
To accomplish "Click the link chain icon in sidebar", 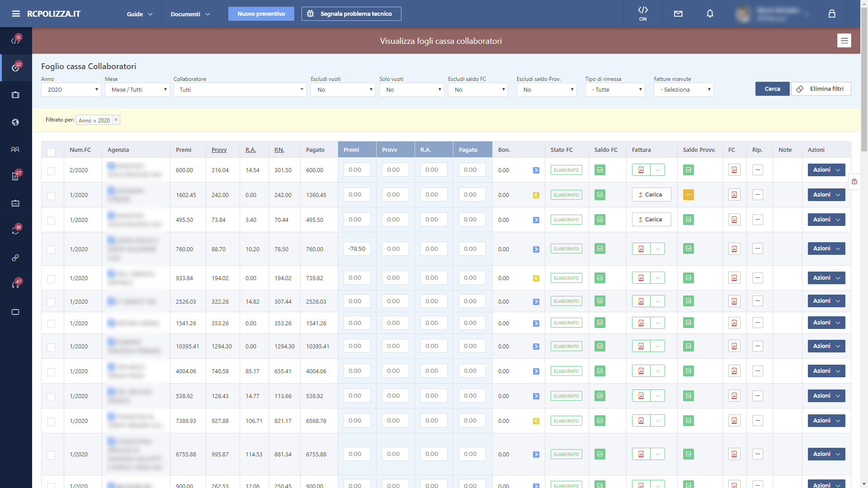I will tap(15, 258).
